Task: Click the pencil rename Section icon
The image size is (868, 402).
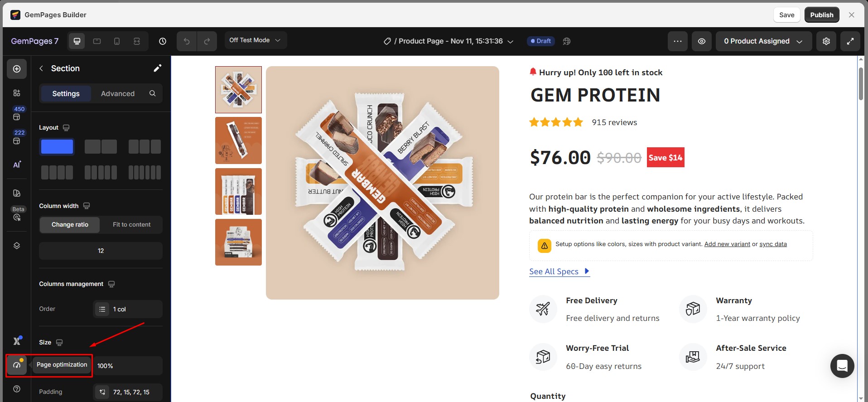Action: pos(157,68)
